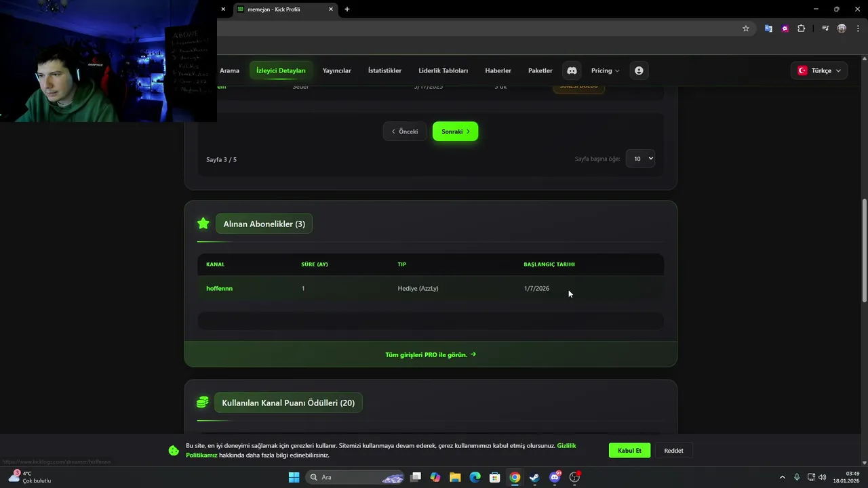Open Steam from the taskbar

tap(534, 477)
